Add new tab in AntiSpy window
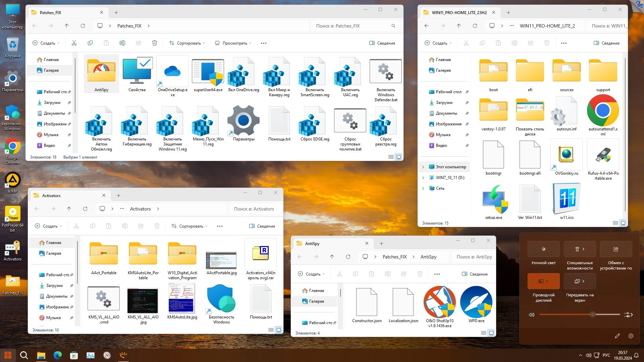The image size is (644, 362). [x=381, y=244]
